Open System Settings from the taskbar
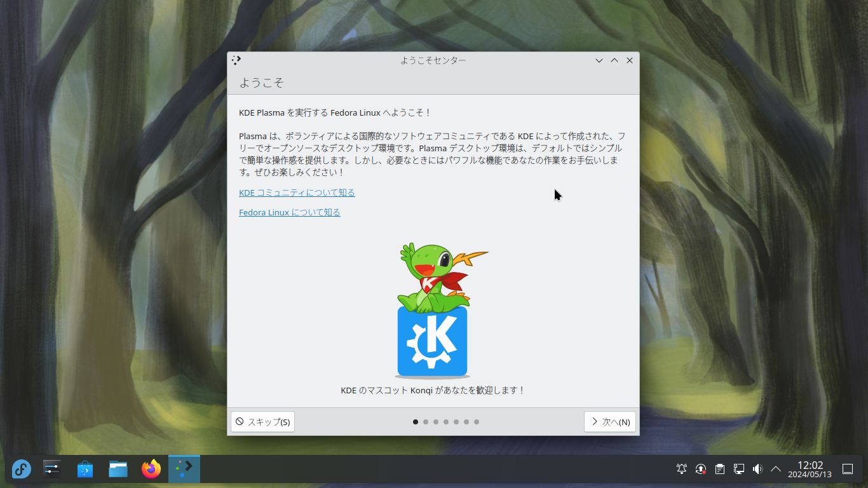 [52, 470]
